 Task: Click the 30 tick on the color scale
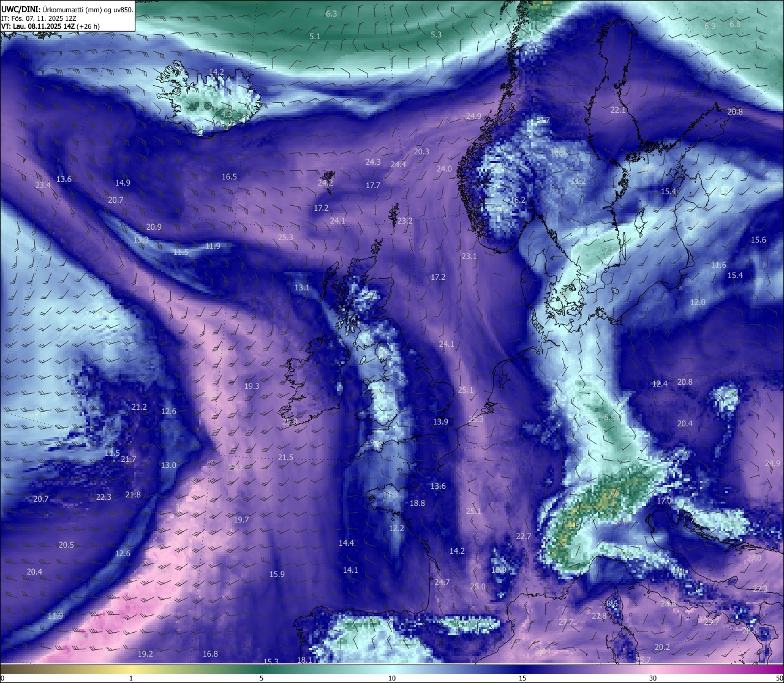click(x=653, y=678)
